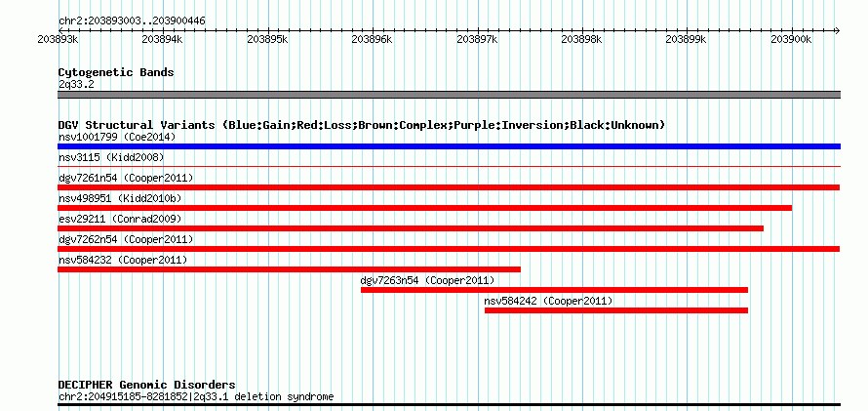Image resolution: width=868 pixels, height=411 pixels.
Task: Click the Cytogenetic Bands track title
Action: click(x=116, y=72)
